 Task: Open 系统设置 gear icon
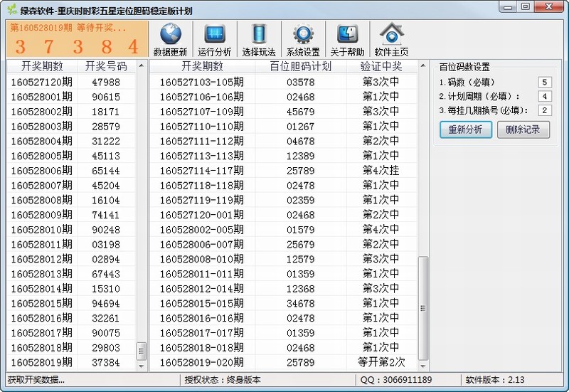tap(303, 36)
